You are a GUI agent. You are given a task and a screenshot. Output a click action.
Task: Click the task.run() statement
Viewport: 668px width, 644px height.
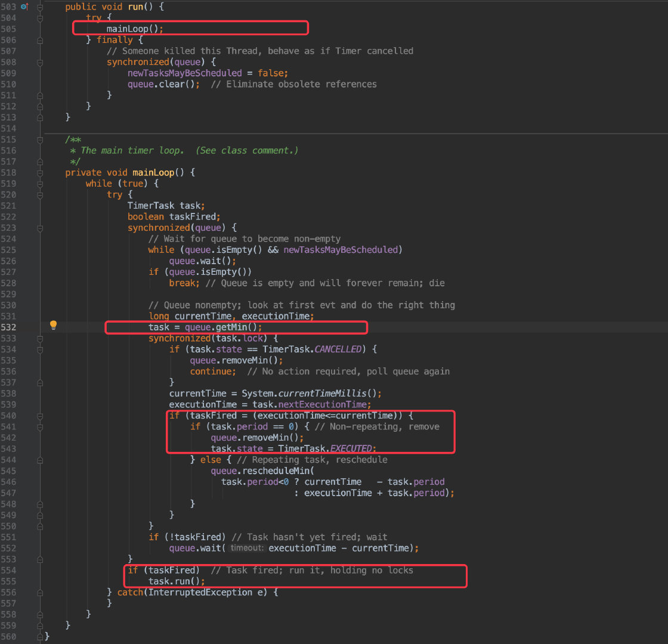pyautogui.click(x=177, y=581)
